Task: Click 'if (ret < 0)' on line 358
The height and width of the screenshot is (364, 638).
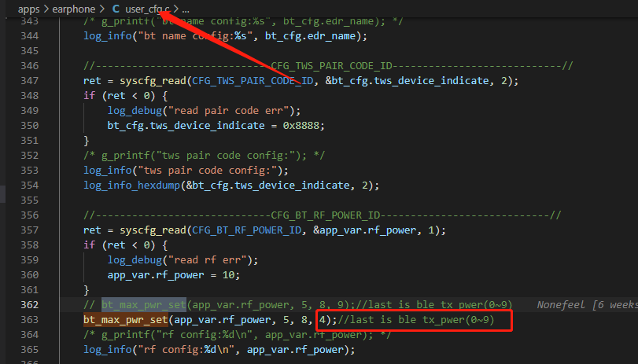Action: (x=125, y=245)
